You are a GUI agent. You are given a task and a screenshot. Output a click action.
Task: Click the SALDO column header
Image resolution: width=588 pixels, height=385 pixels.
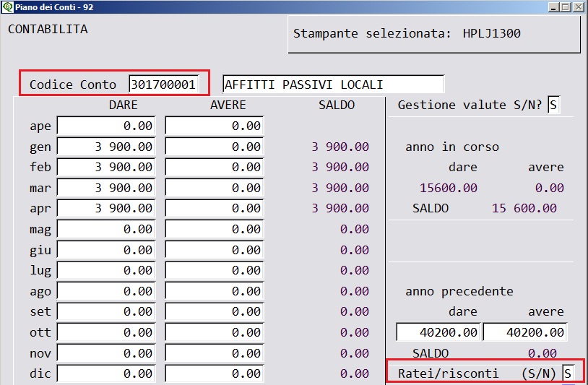337,105
